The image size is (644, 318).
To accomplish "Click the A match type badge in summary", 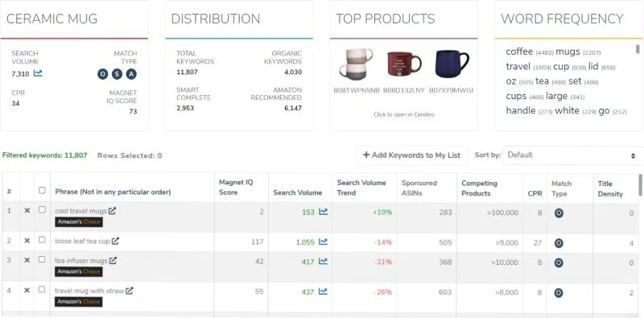I will 131,74.
